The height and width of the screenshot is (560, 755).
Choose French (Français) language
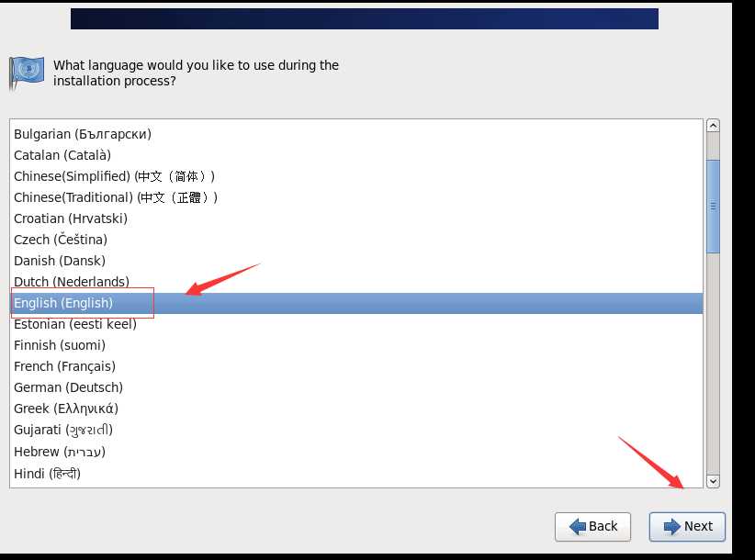click(x=355, y=366)
